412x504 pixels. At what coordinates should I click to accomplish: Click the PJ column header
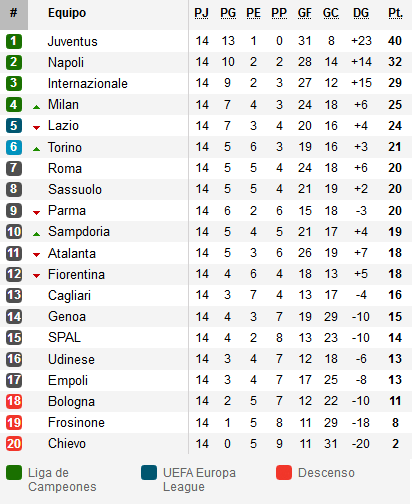pos(202,13)
